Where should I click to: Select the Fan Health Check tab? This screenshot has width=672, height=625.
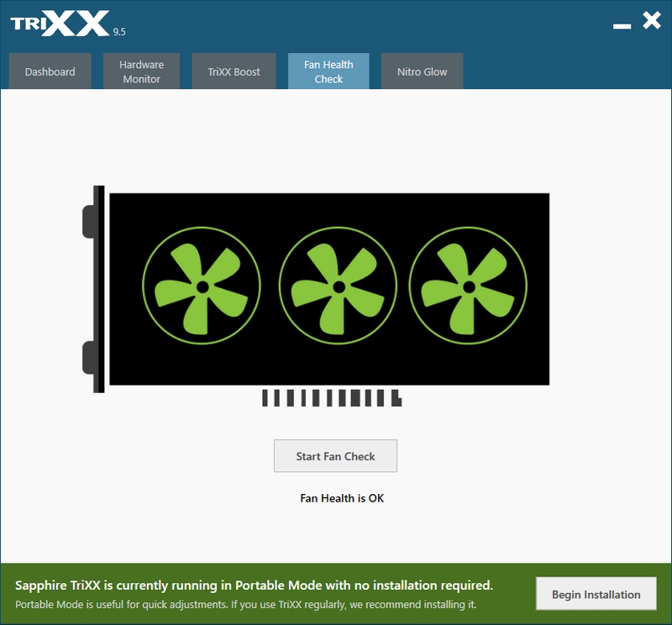point(328,71)
